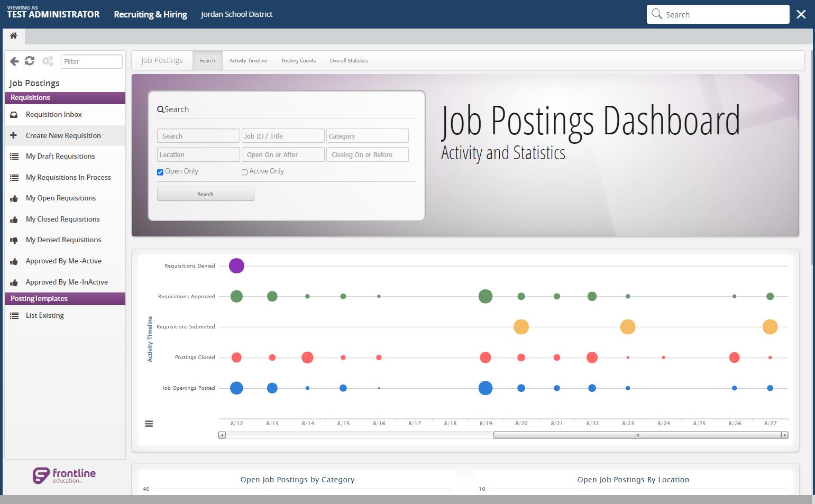Click the Job ID / Title field
Image resolution: width=815 pixels, height=504 pixels.
[283, 136]
